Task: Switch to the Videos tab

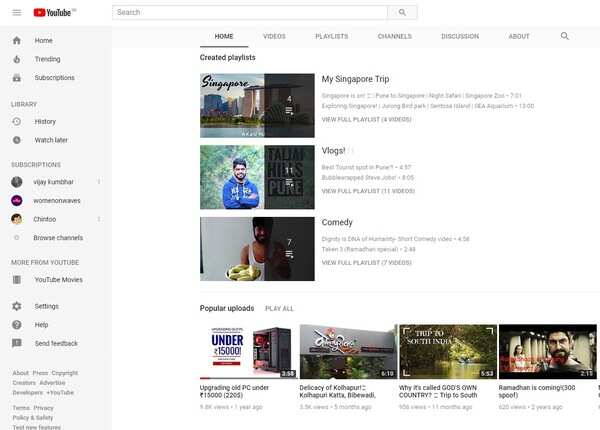Action: (274, 36)
